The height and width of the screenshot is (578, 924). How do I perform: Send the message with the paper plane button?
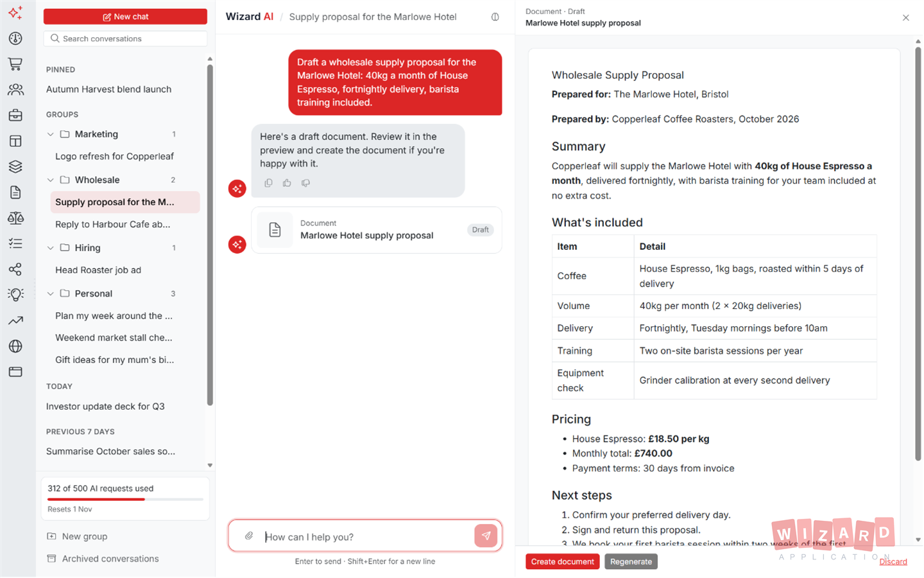click(486, 536)
